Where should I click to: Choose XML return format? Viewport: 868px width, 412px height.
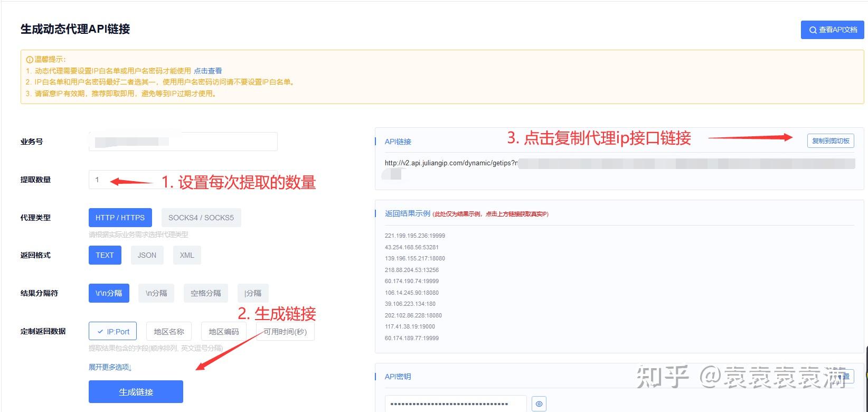click(x=187, y=255)
